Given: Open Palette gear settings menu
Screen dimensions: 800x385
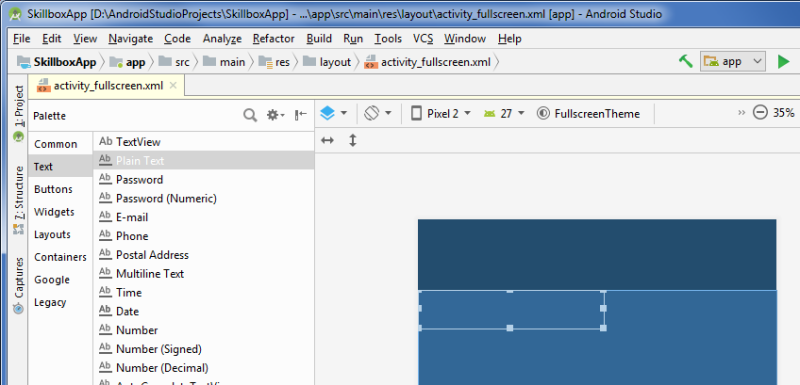Looking at the screenshot, I should (x=276, y=116).
